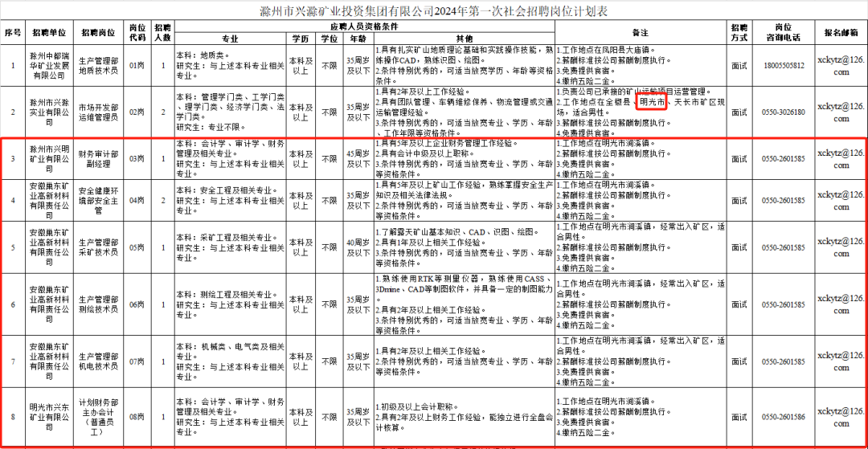Select the '招聘方式' column header
This screenshot has width=868, height=449.
(739, 33)
